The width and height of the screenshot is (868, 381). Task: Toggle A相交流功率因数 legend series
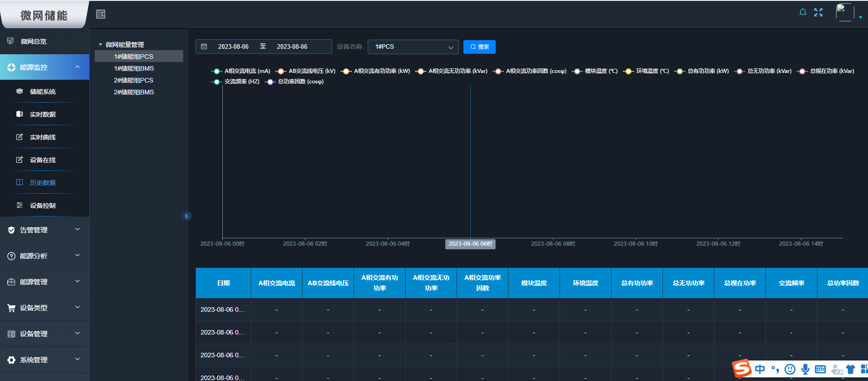[x=529, y=71]
